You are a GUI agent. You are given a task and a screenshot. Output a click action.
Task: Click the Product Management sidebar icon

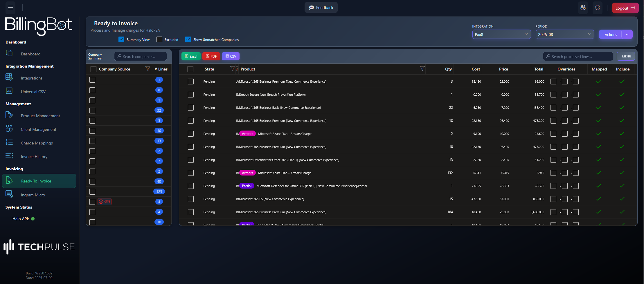coord(9,115)
